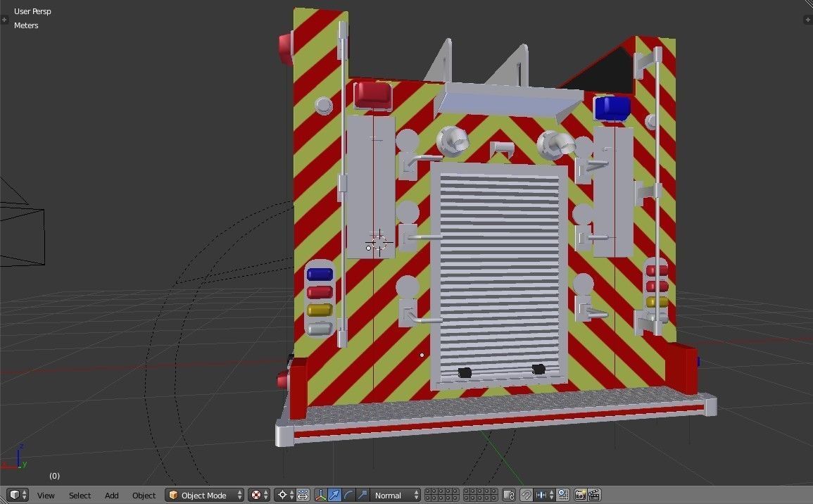
Task: Open the Object Mode dropdown
Action: coord(205,495)
